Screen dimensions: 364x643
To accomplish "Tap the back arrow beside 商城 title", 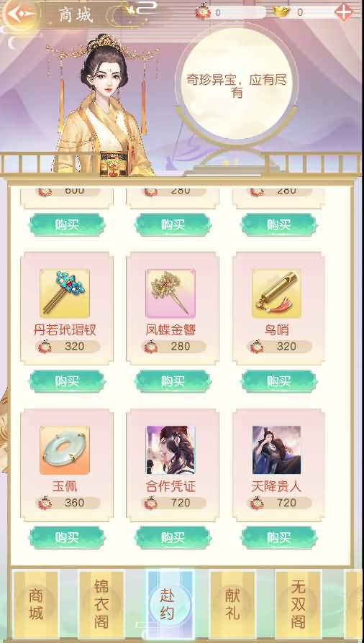I will tap(18, 14).
